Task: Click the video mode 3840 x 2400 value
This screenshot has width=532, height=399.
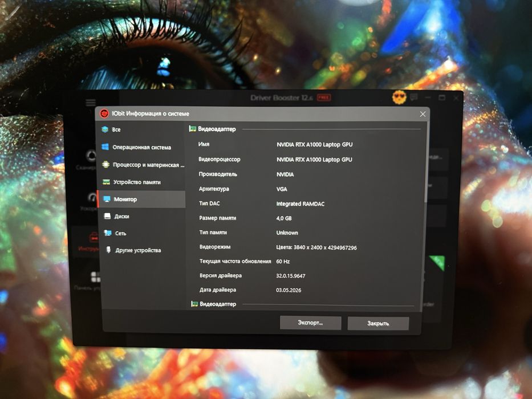Action: pos(316,248)
